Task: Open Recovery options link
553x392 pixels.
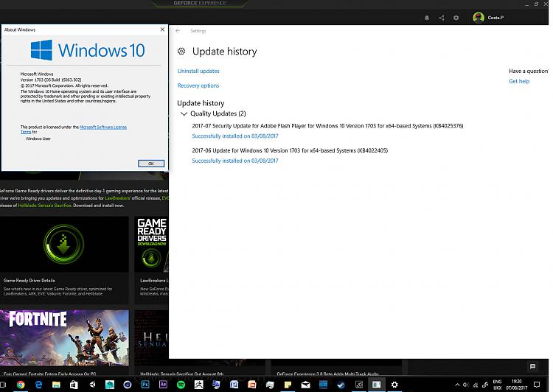Action: click(x=198, y=85)
